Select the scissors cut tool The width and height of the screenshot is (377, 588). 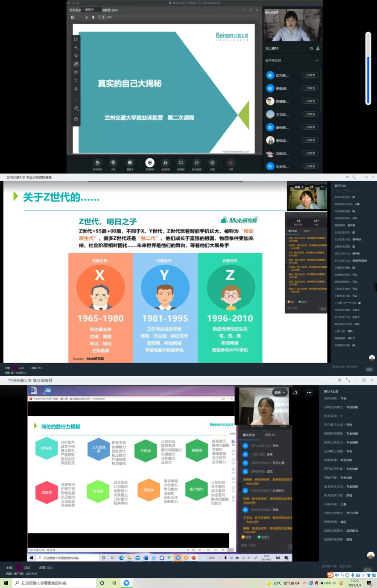point(76,89)
